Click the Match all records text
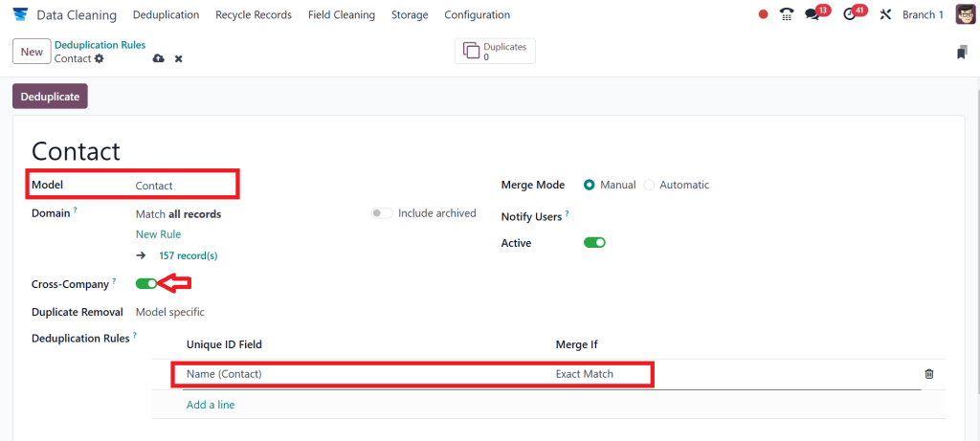Screen dimensions: 980x441 178,214
